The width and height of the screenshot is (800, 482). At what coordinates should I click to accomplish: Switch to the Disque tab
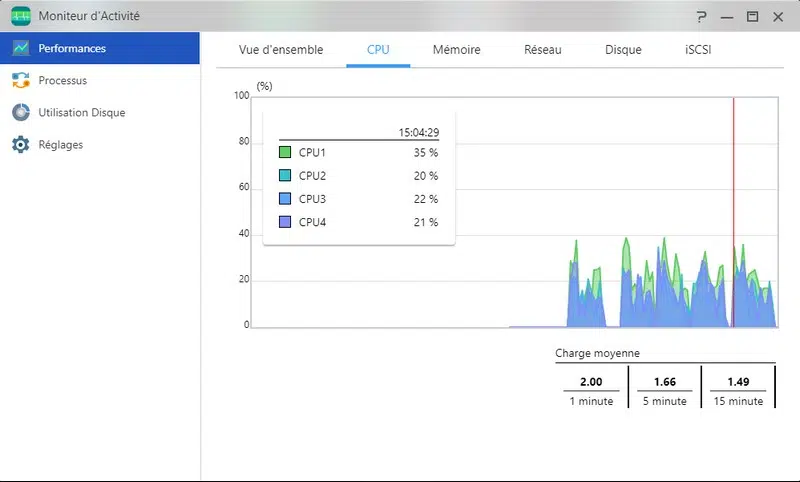[x=623, y=49]
